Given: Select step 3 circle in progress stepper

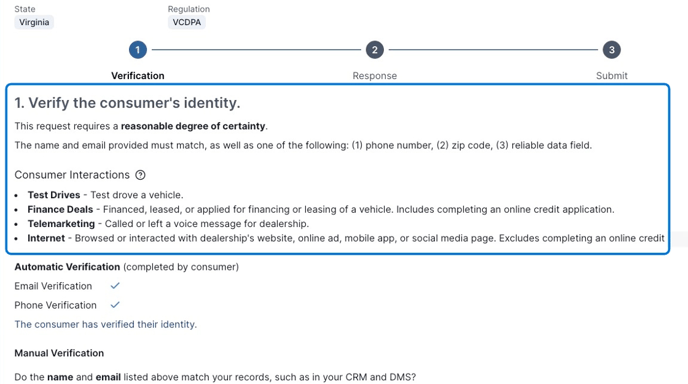Looking at the screenshot, I should click(612, 50).
